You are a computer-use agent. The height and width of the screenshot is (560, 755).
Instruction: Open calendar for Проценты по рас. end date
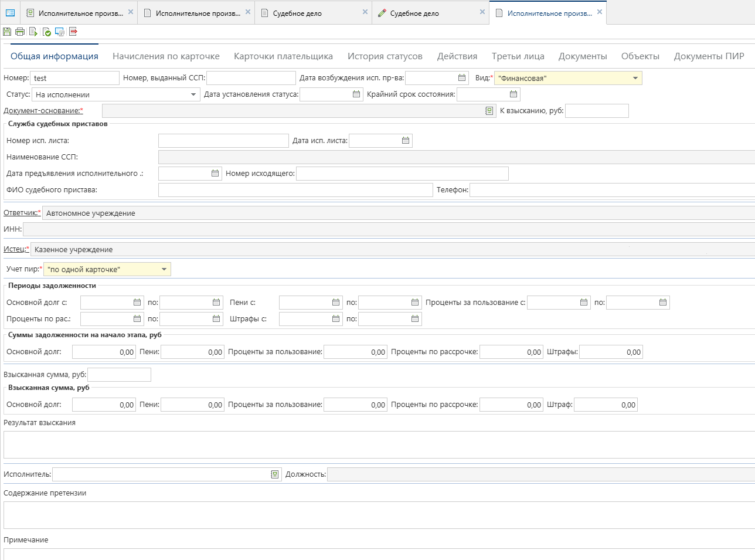click(x=216, y=319)
